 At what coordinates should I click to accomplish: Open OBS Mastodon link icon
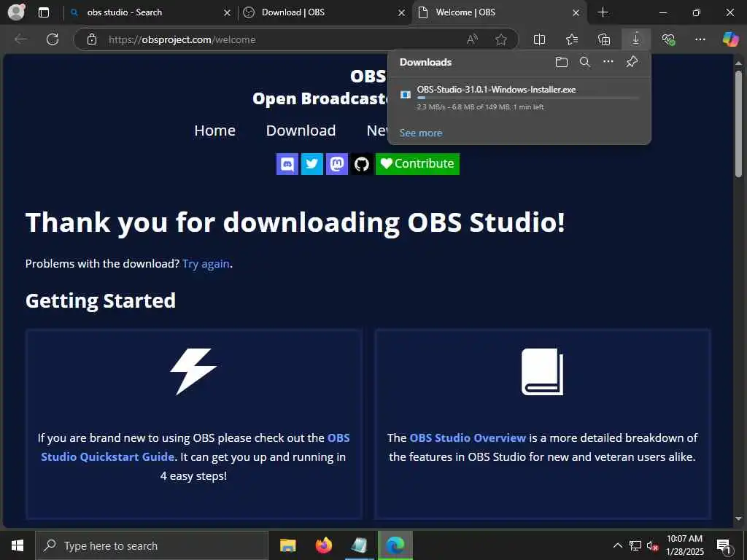pos(337,164)
